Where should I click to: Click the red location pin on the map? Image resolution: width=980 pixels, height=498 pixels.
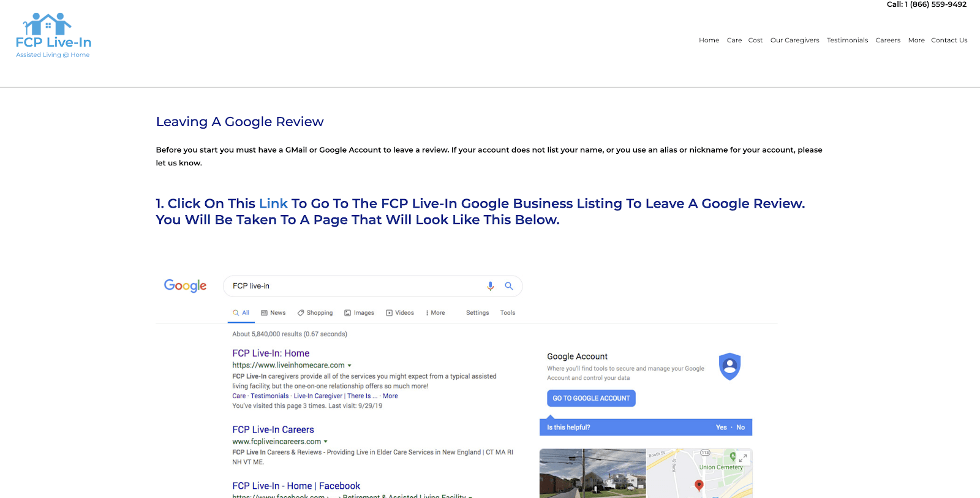click(x=699, y=485)
